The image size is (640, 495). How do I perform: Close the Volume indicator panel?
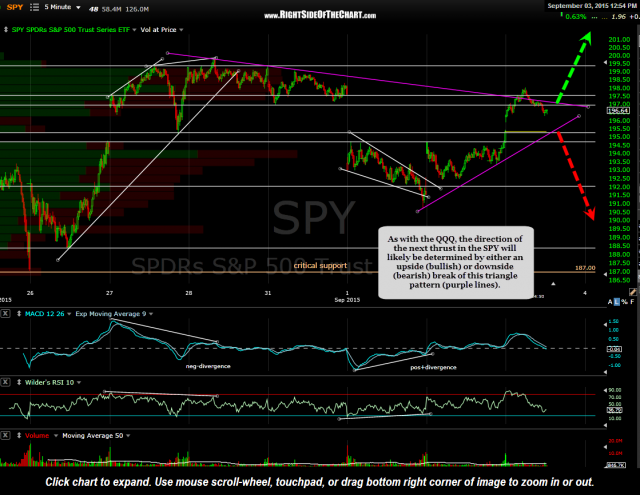click(5, 435)
